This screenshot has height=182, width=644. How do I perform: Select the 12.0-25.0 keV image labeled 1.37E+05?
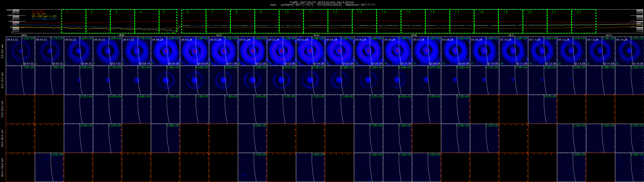[281, 109]
